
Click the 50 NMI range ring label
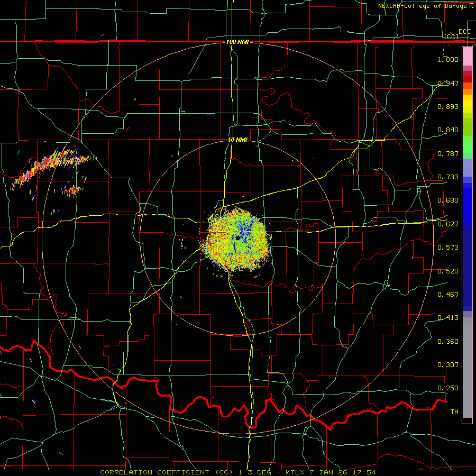tap(237, 140)
